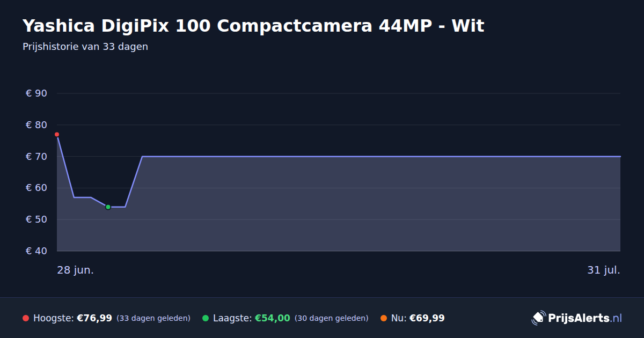Click the Prijshistorie van 33 dagen subtitle

click(x=85, y=47)
